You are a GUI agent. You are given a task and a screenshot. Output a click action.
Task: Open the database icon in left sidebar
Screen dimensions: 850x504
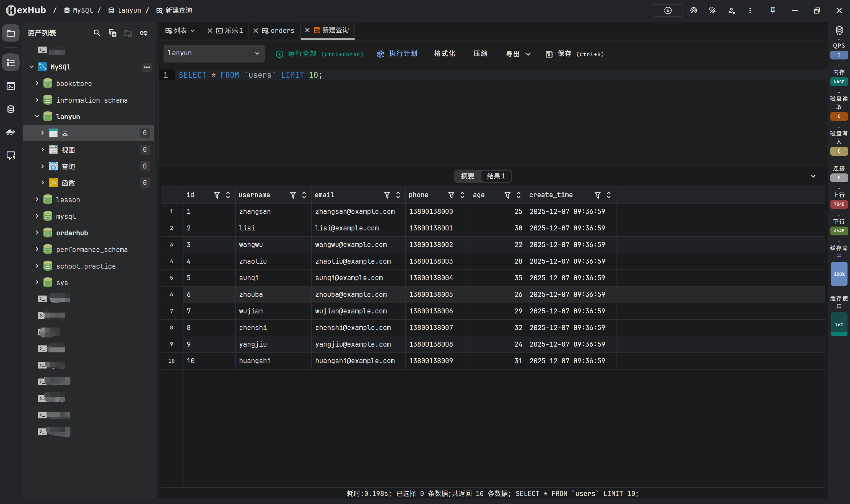(11, 109)
